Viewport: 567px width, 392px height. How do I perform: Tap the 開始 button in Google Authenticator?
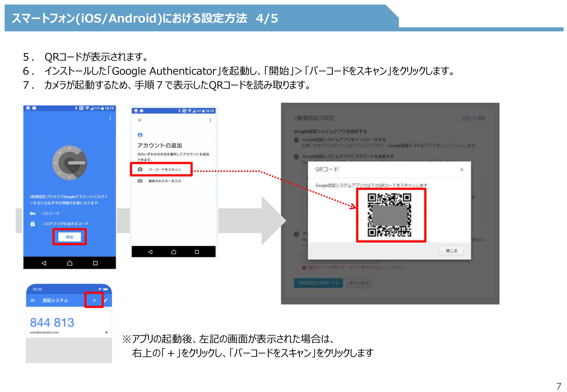pos(69,237)
